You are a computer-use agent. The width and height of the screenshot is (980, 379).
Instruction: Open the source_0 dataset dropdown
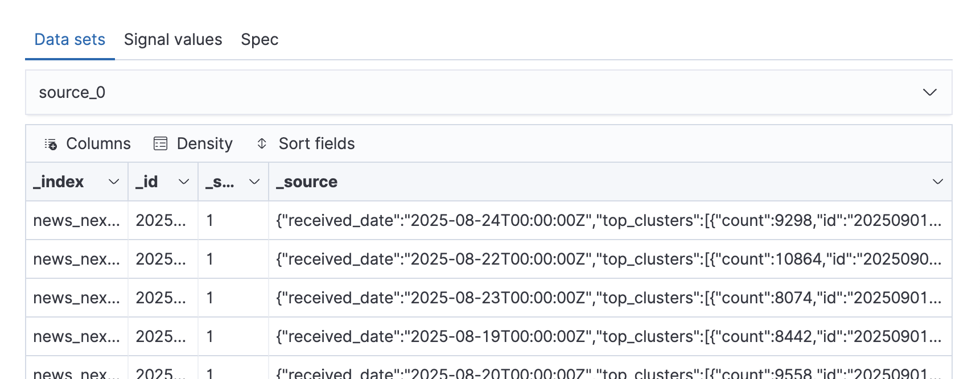coord(929,92)
